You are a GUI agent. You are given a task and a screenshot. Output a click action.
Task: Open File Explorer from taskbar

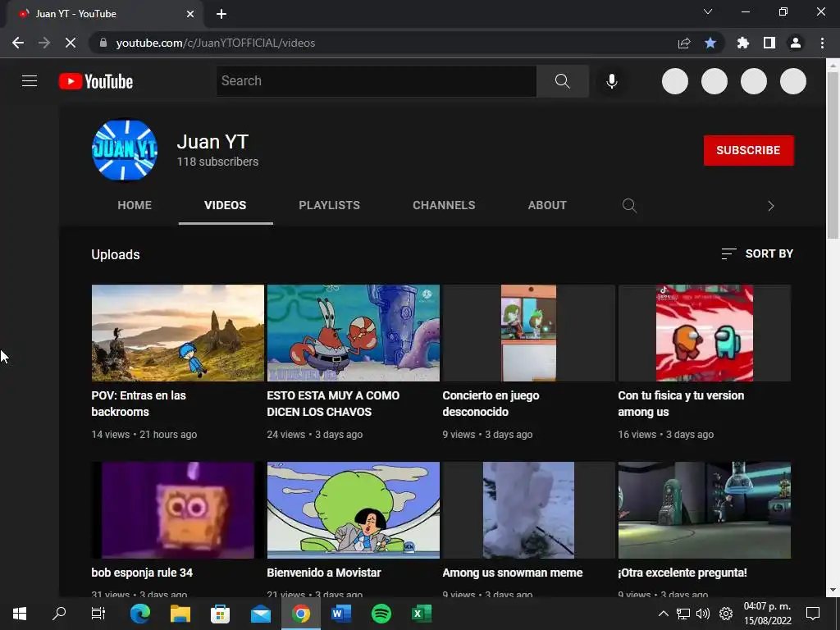(180, 614)
